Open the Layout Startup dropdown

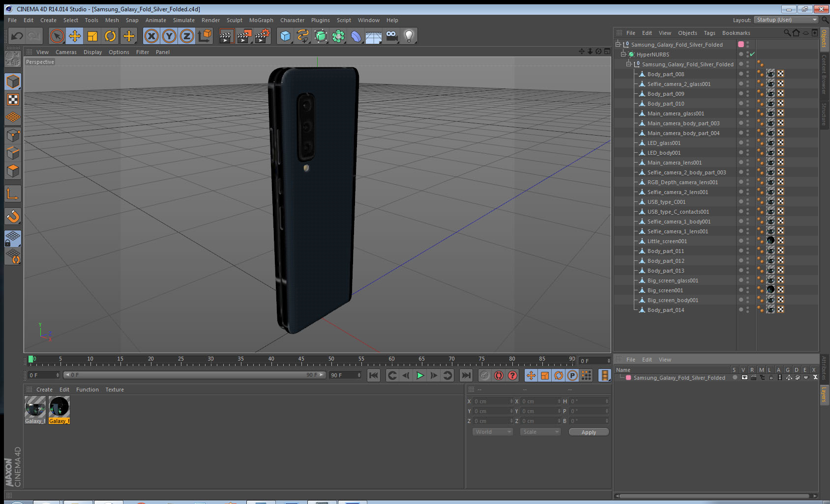coord(786,20)
